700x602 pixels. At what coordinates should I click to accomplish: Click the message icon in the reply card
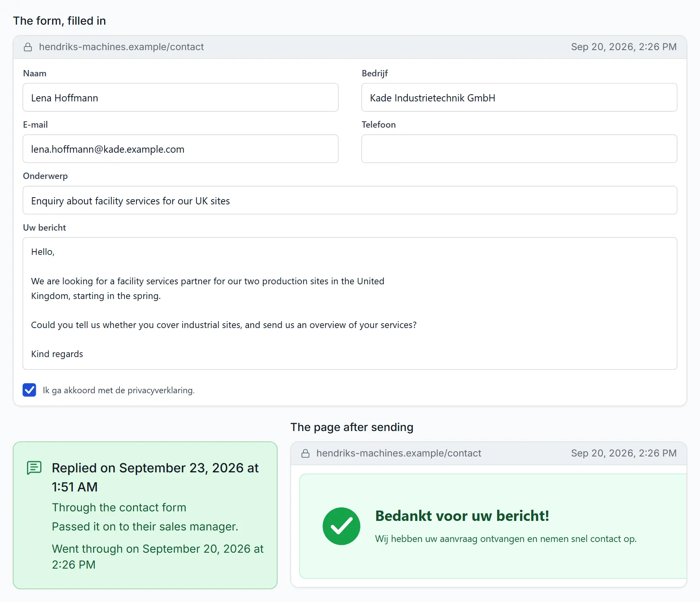click(34, 468)
